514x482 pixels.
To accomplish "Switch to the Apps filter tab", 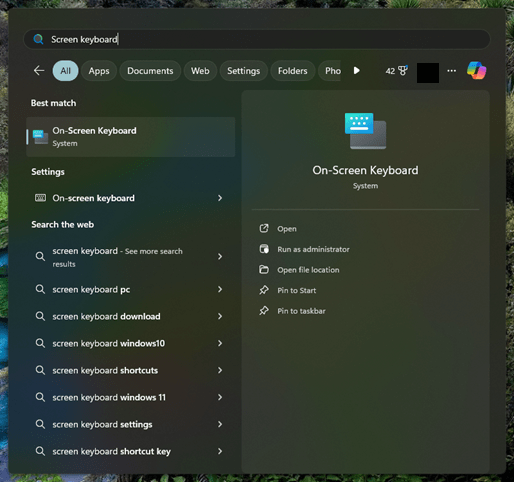I will tap(99, 71).
